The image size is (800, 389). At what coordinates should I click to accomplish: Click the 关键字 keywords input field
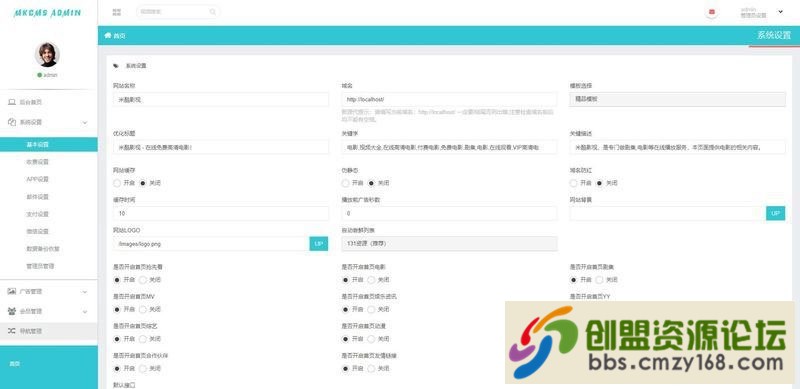(x=449, y=148)
